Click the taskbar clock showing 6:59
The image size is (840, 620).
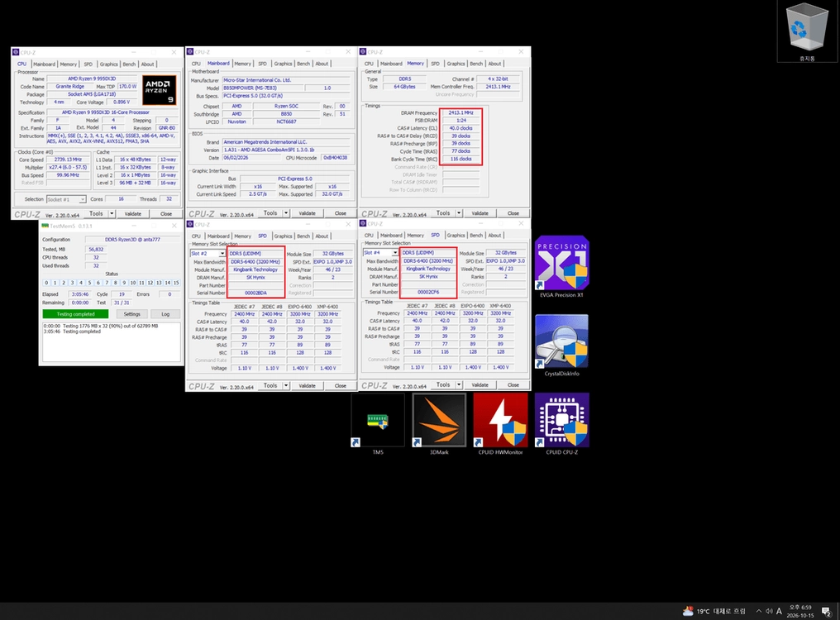[x=800, y=612]
